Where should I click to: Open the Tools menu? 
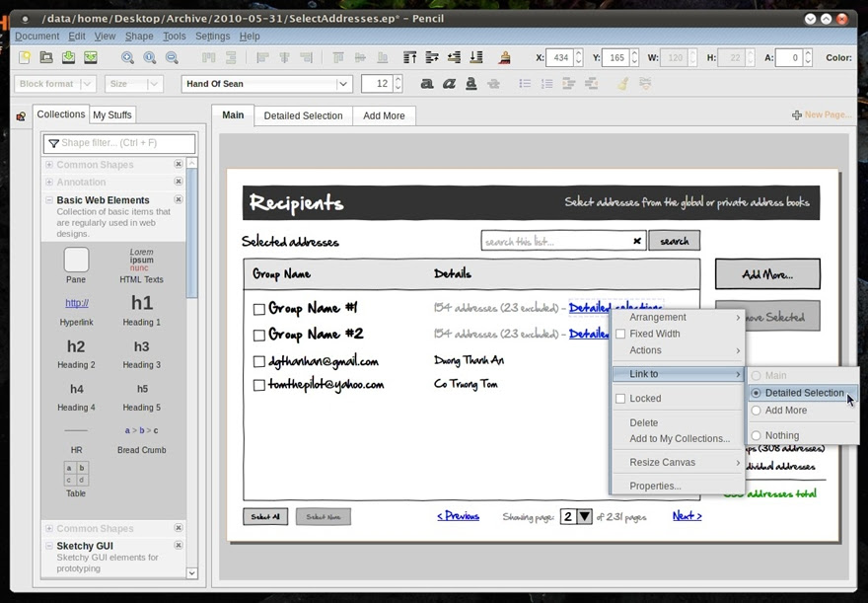coord(174,36)
